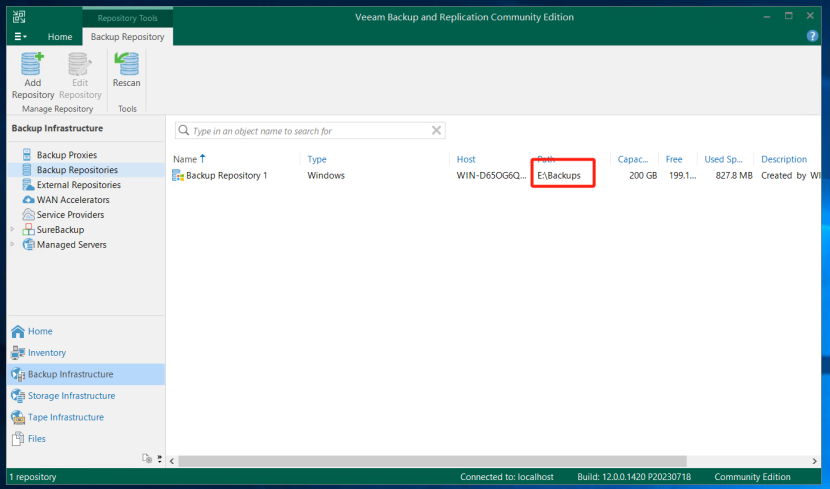Click the Backup Proxies icon

pyautogui.click(x=27, y=155)
